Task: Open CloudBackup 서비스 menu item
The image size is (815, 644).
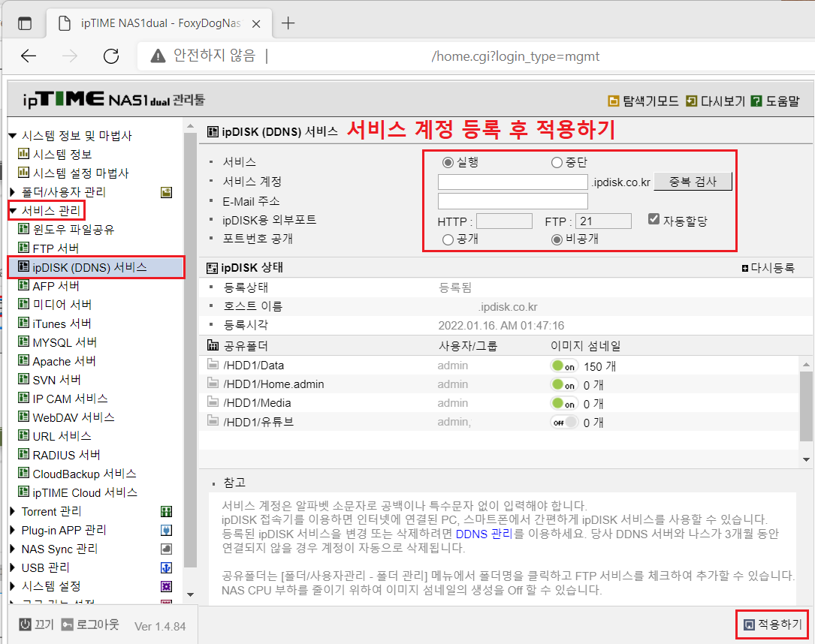Action: click(84, 474)
